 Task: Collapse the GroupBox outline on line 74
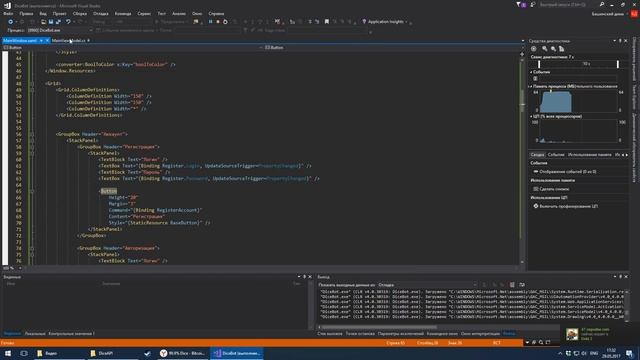[x=31, y=248]
